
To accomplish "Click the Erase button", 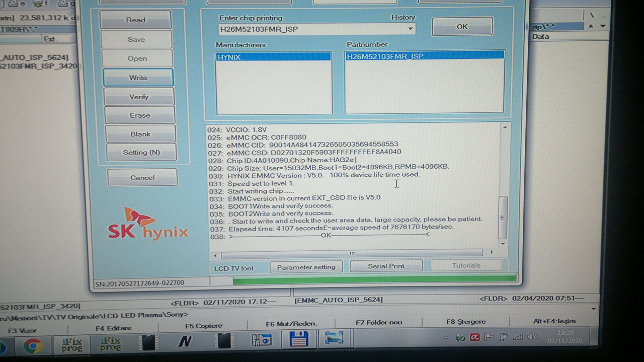I will coord(140,115).
